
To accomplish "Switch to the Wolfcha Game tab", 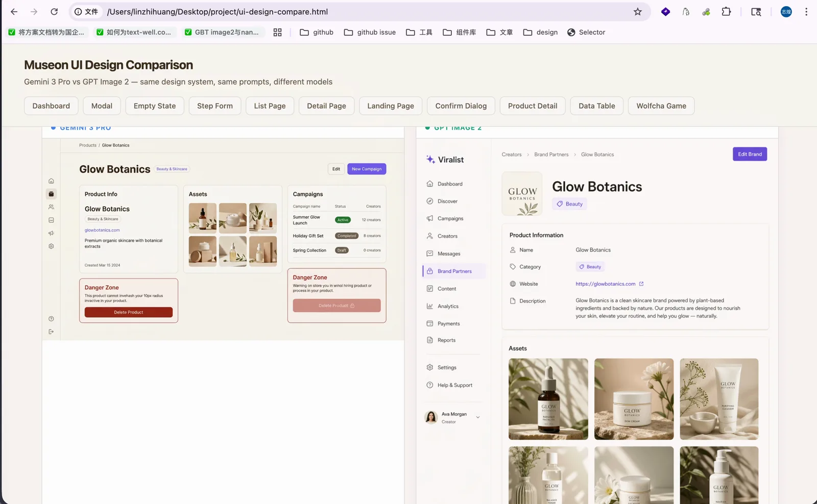I will [x=661, y=106].
